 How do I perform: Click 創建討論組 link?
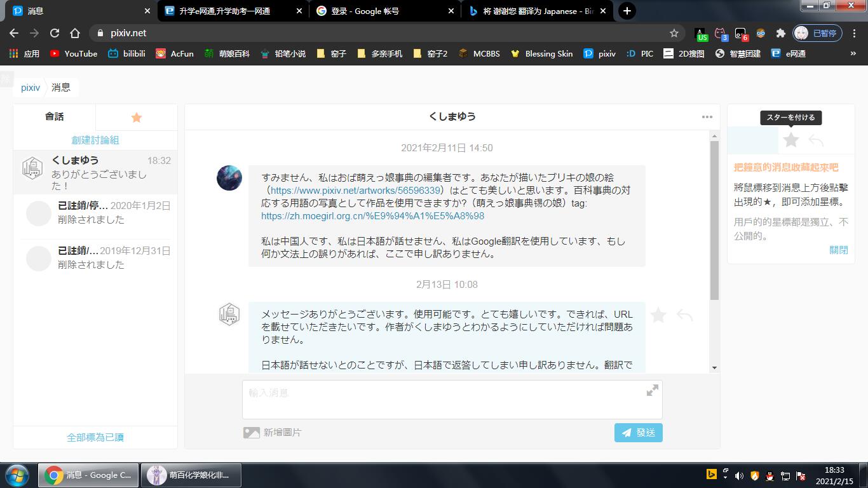[x=95, y=140]
